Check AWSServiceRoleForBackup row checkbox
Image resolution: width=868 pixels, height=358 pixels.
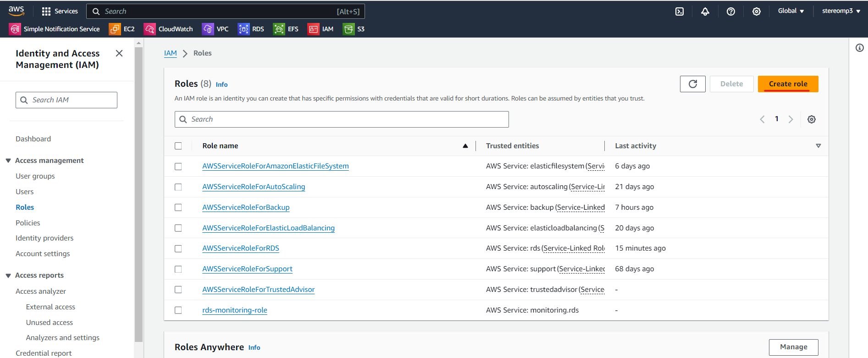tap(178, 207)
